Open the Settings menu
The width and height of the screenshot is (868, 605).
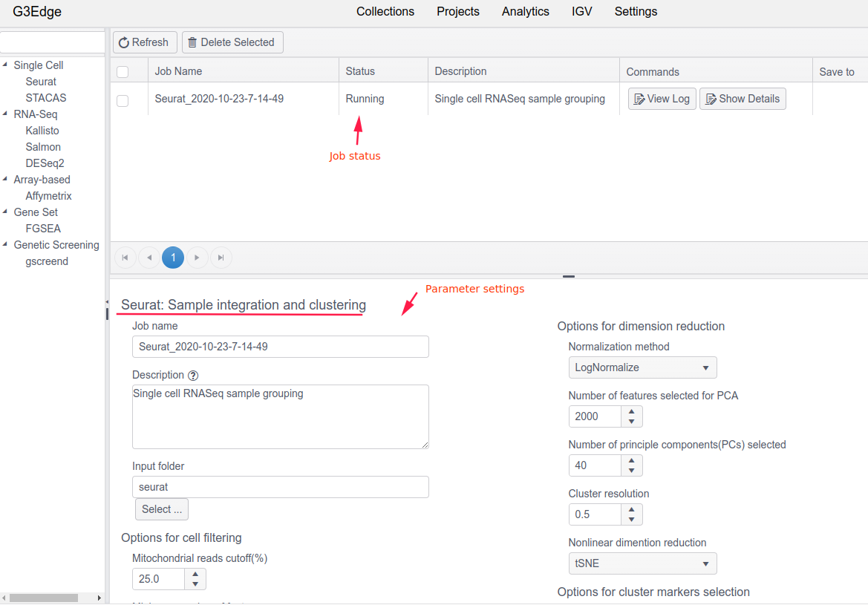pos(636,12)
